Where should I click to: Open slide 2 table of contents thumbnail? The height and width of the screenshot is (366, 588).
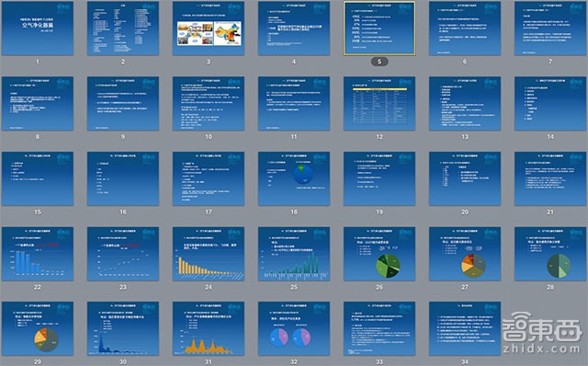(x=123, y=29)
